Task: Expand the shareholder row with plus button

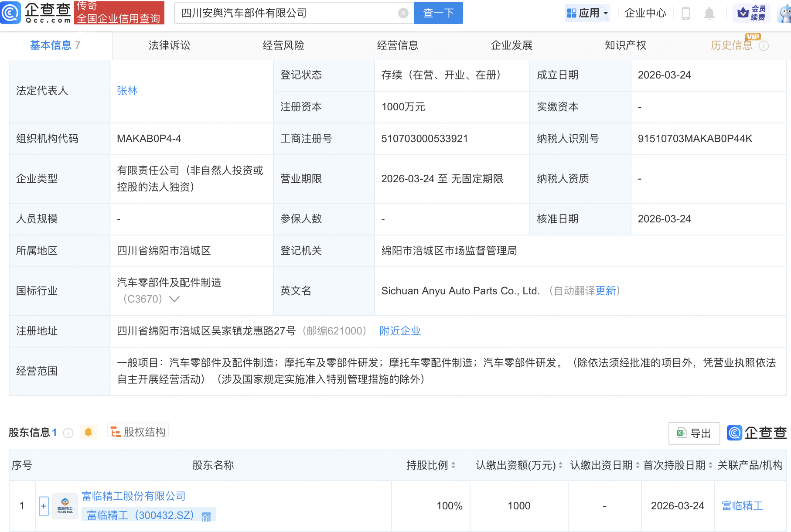Action: [43, 506]
